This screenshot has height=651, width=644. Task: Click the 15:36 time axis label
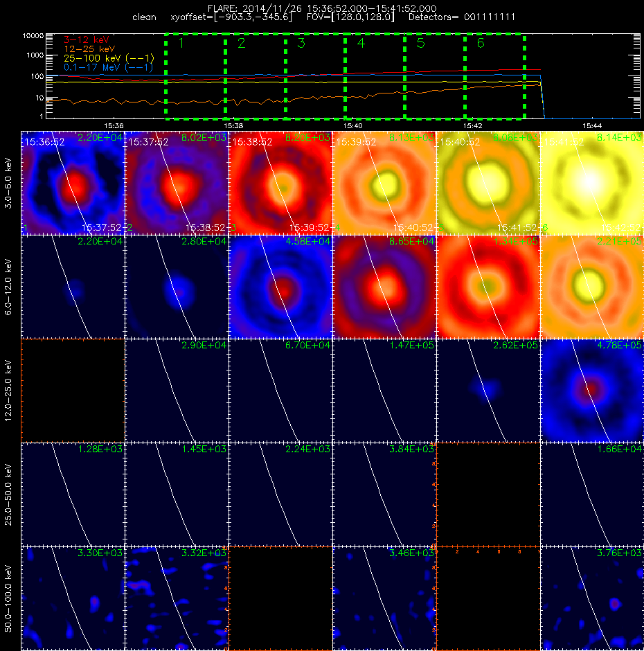114,125
